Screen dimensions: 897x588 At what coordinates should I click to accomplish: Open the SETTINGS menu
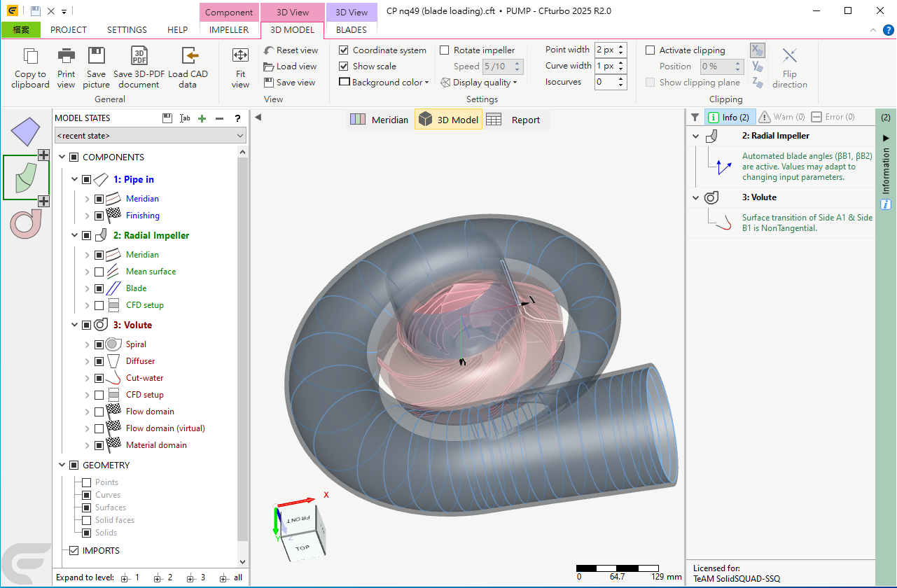coord(127,30)
